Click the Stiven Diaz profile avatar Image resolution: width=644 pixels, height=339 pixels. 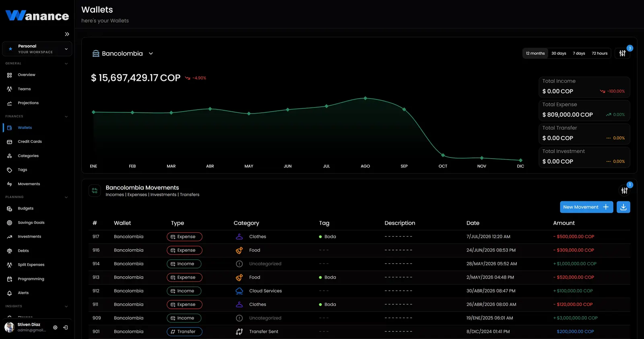click(9, 327)
